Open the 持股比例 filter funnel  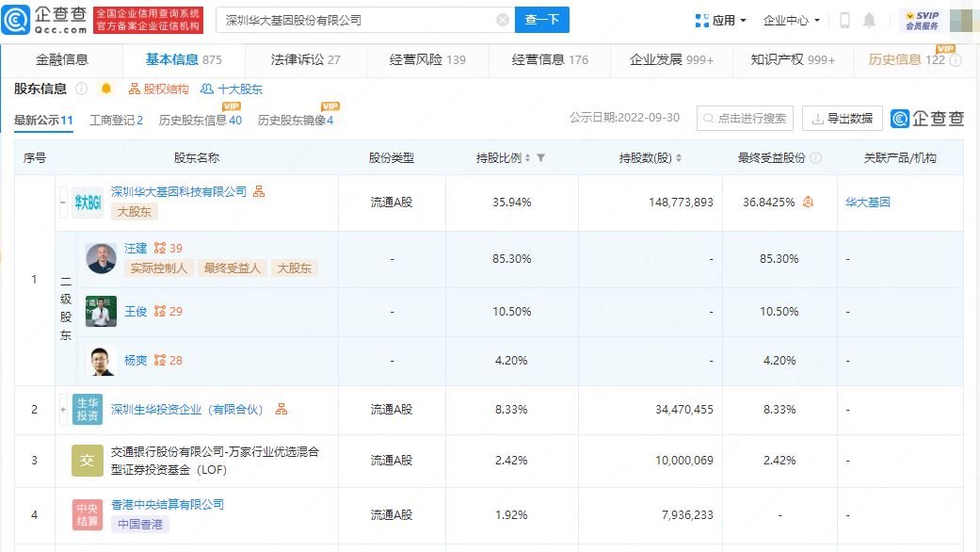541,158
